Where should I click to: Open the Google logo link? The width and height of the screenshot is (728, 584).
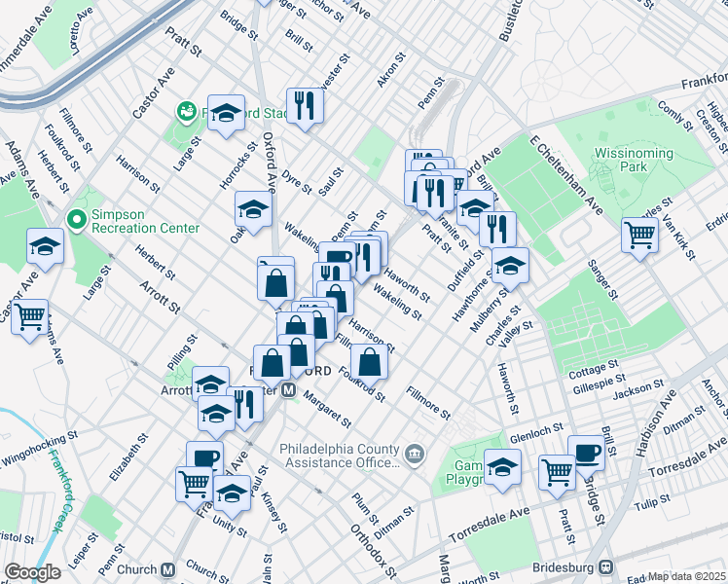(32, 572)
